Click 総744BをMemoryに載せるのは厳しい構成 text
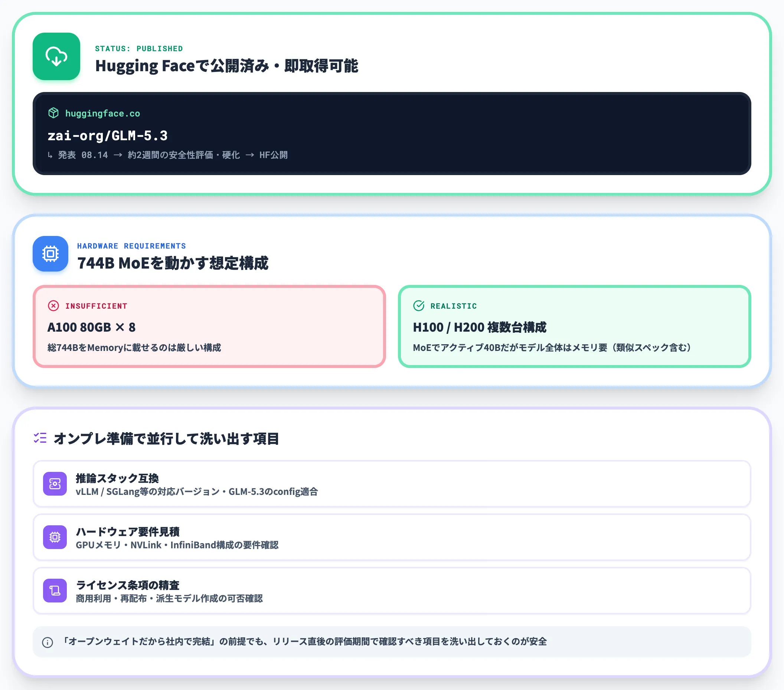This screenshot has width=784, height=690. click(134, 348)
